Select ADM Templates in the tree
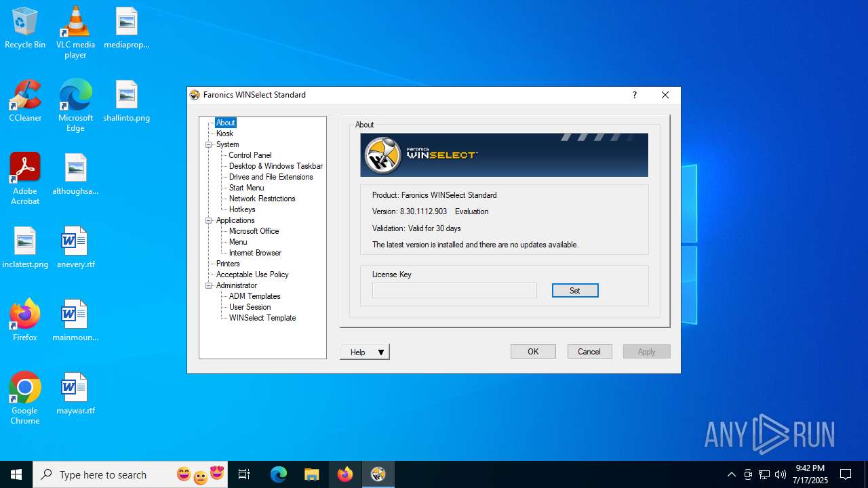 pyautogui.click(x=254, y=296)
